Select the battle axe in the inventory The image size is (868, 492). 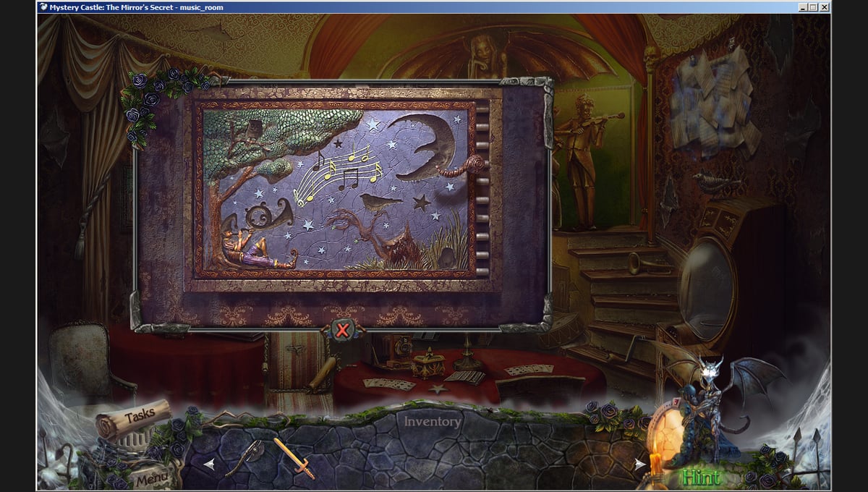244,457
